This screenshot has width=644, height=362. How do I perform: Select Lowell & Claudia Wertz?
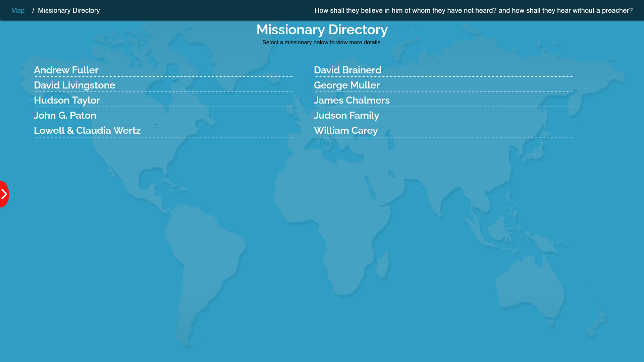87,130
